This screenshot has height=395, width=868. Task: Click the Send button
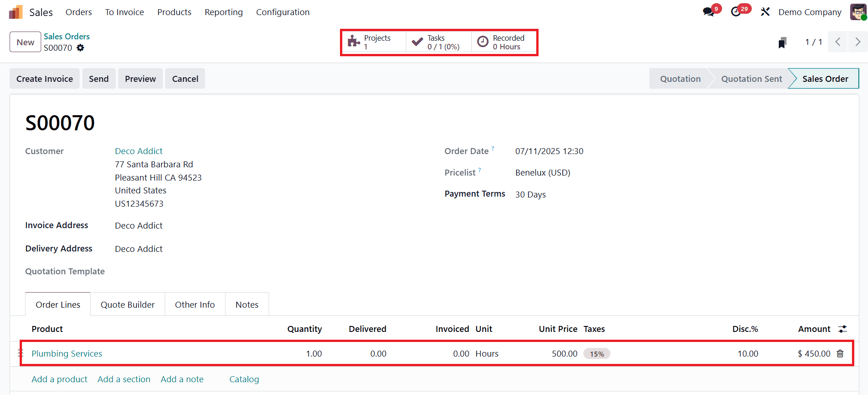99,79
